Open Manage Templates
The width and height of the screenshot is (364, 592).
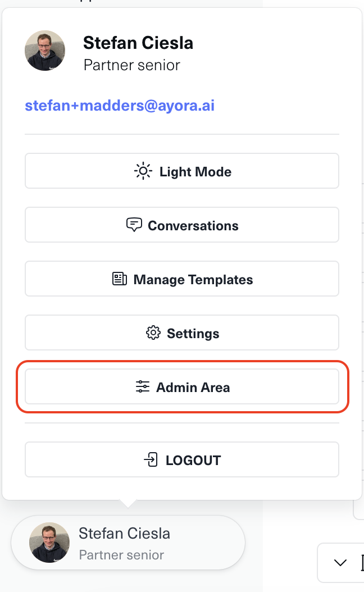pyautogui.click(x=182, y=279)
